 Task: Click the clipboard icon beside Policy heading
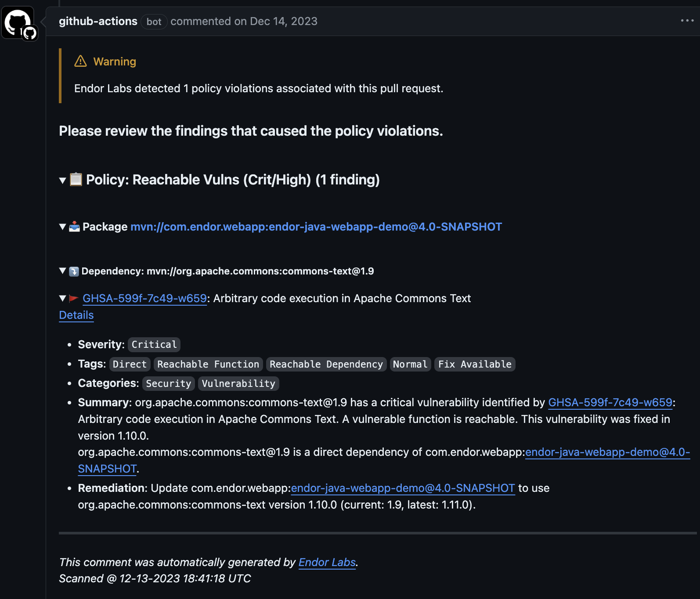click(x=76, y=179)
